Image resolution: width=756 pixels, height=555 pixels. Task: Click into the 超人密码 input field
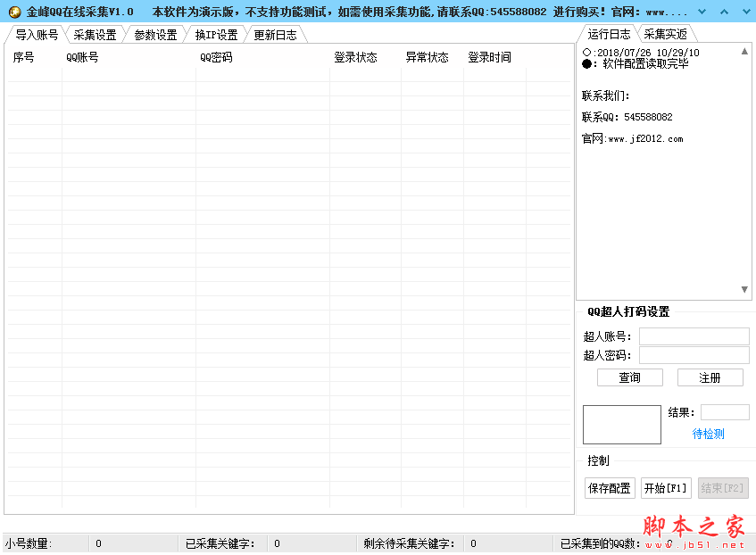click(x=694, y=355)
